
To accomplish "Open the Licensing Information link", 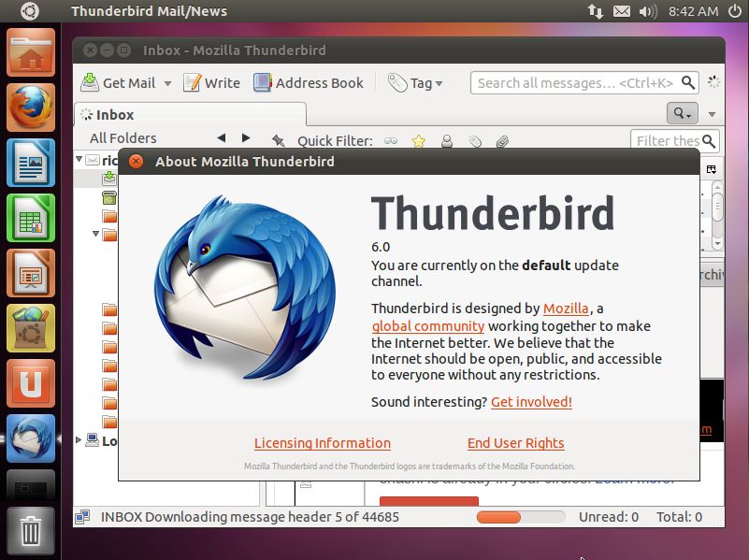I will 323,443.
